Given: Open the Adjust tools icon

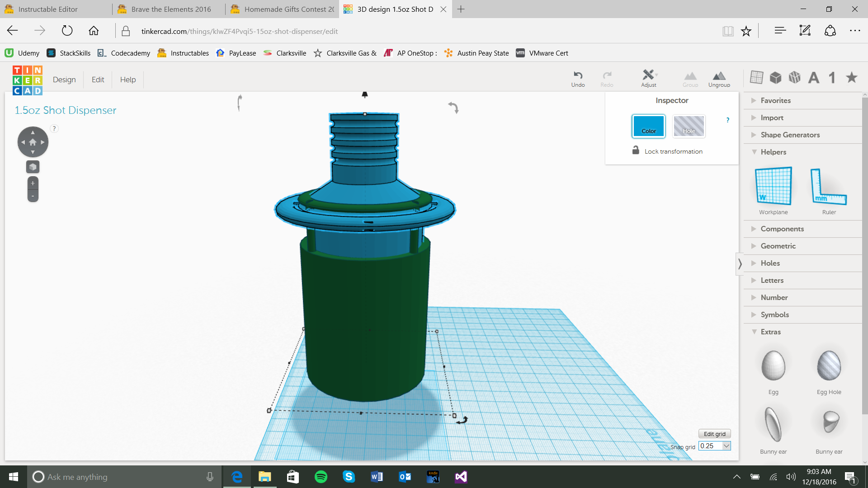Looking at the screenshot, I should pyautogui.click(x=648, y=75).
